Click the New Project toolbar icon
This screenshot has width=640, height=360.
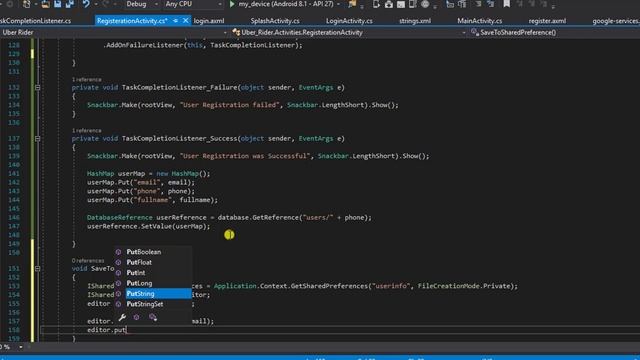27,4
